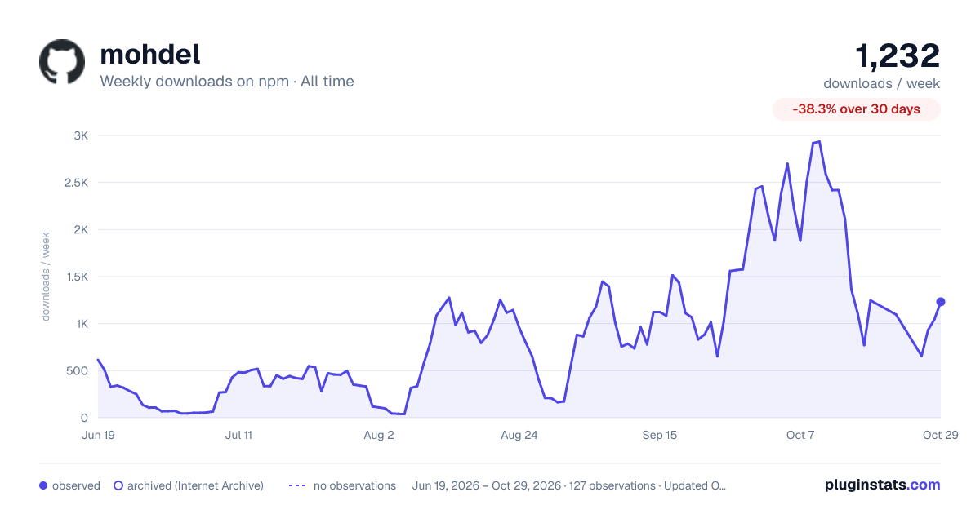Click the chart peak near Oct 7
The image size is (980, 514).
pyautogui.click(x=819, y=142)
